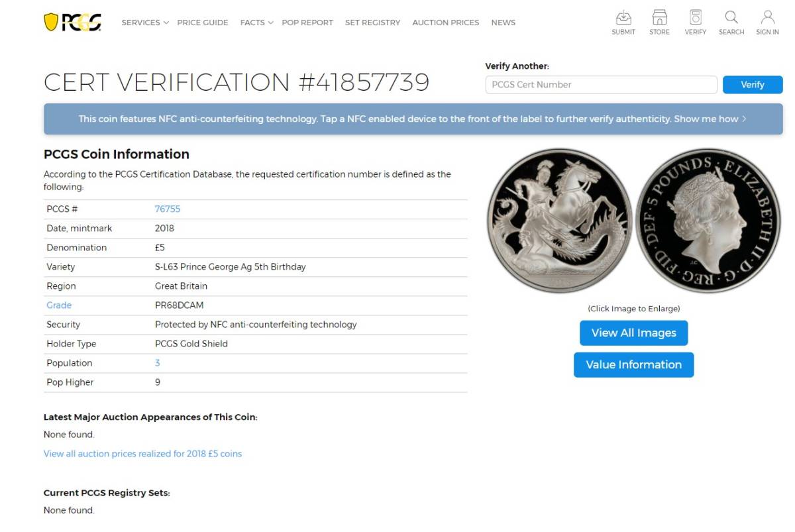
Task: Click the View All Images button
Action: tap(633, 333)
